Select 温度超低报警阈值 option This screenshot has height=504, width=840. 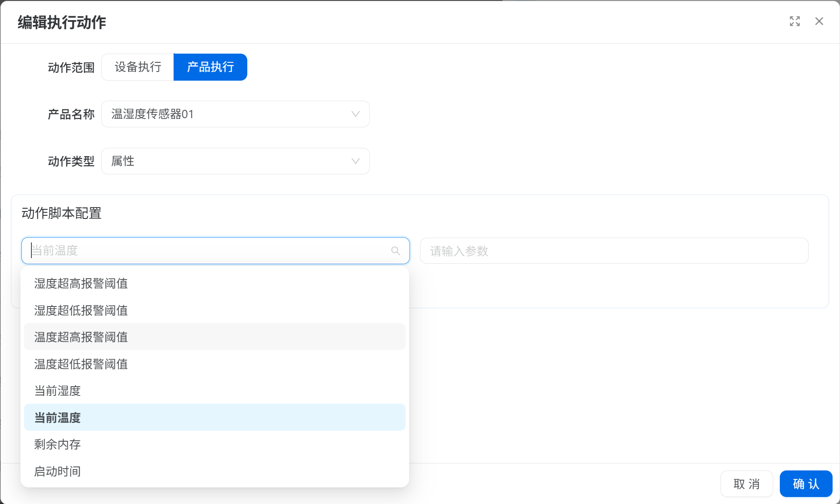(81, 364)
